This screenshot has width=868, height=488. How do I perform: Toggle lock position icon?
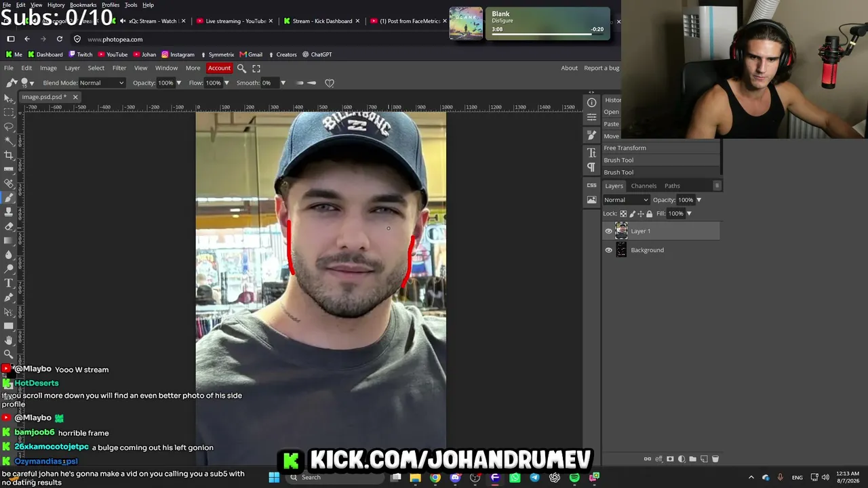point(641,213)
